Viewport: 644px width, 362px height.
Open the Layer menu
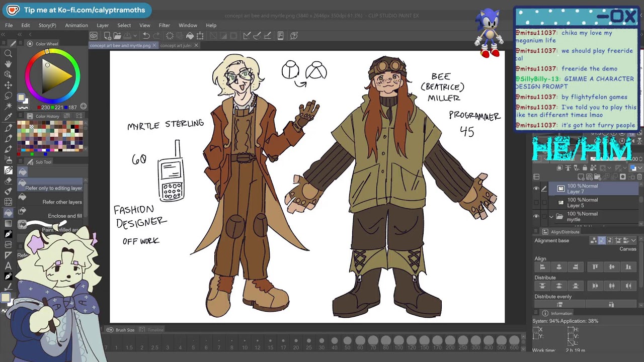(103, 25)
